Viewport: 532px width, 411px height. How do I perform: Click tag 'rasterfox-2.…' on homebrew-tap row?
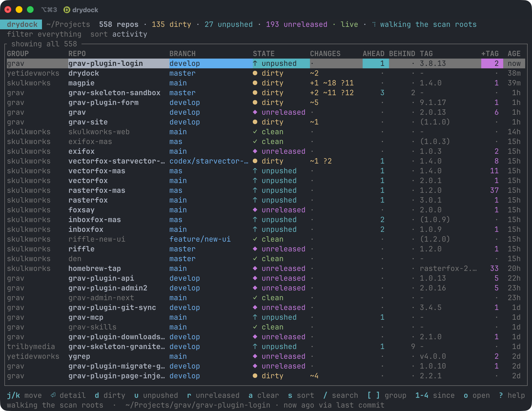click(x=448, y=268)
